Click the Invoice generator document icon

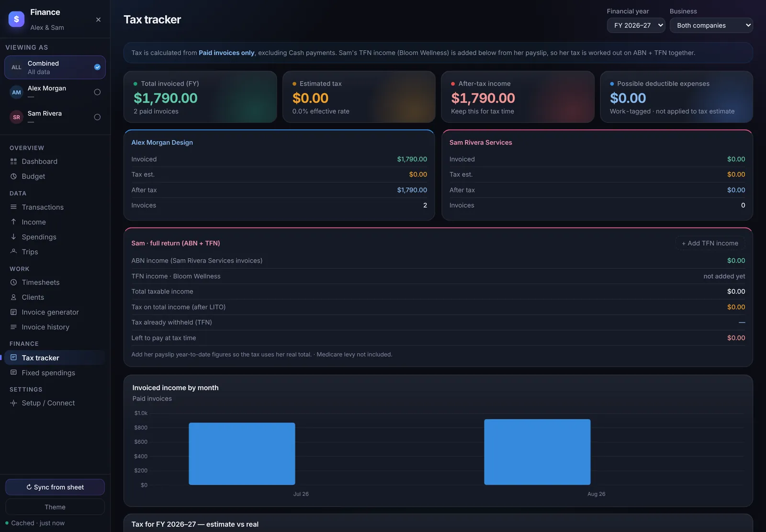13,312
